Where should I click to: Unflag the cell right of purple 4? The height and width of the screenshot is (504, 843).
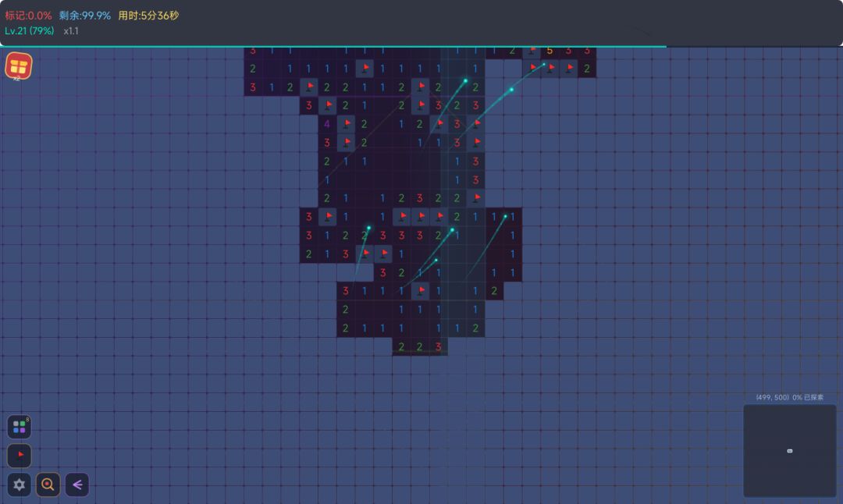346,124
